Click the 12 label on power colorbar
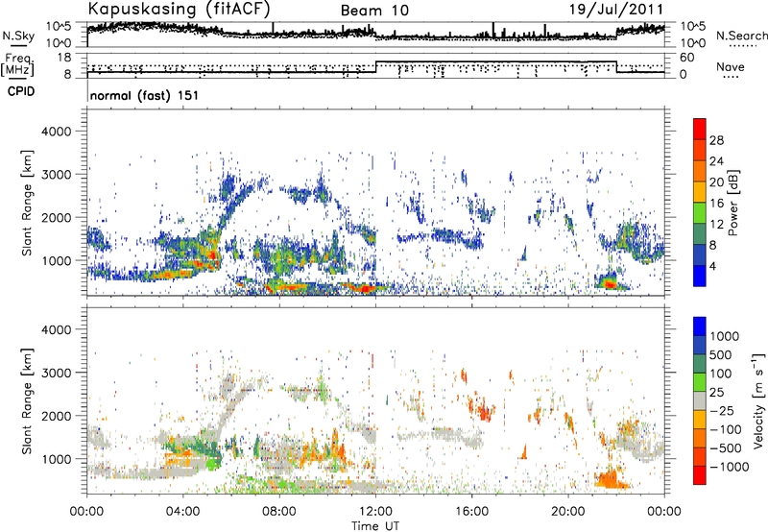Screen dimensions: 768x532 click(x=716, y=225)
